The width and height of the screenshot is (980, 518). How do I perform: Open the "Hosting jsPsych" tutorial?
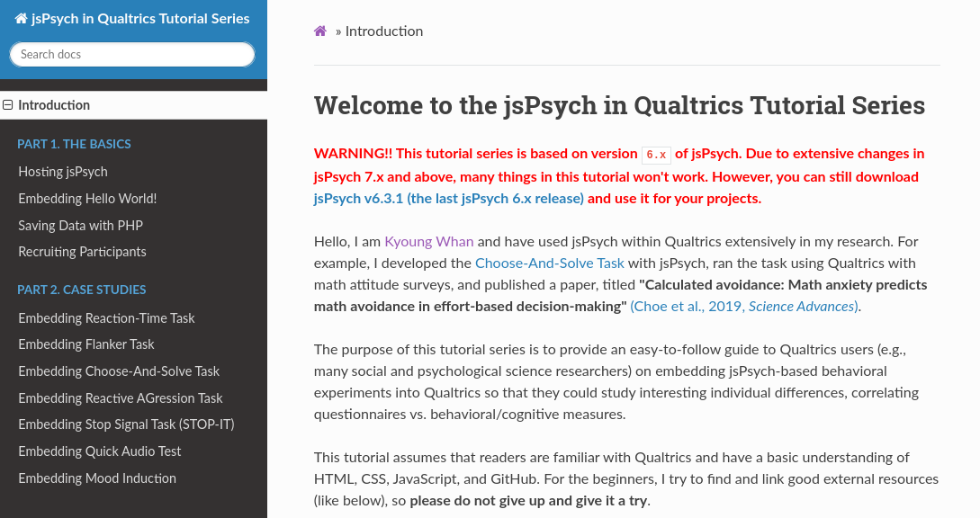coord(62,172)
